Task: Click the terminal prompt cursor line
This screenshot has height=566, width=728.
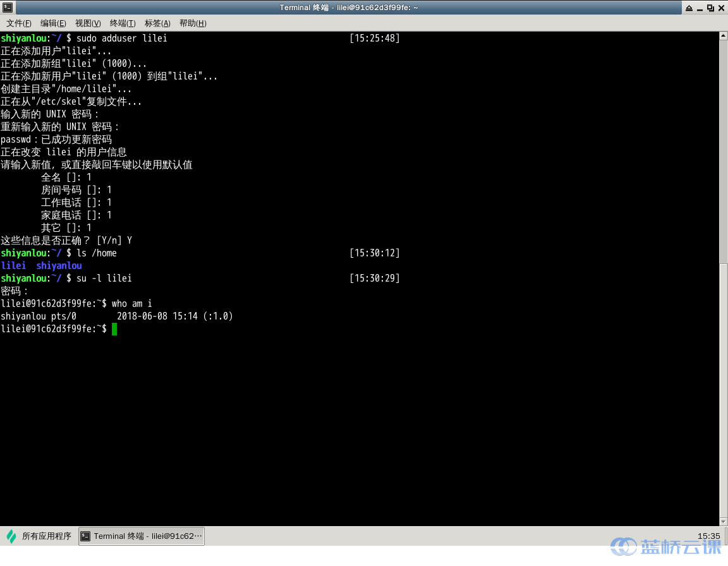Action: (x=59, y=329)
